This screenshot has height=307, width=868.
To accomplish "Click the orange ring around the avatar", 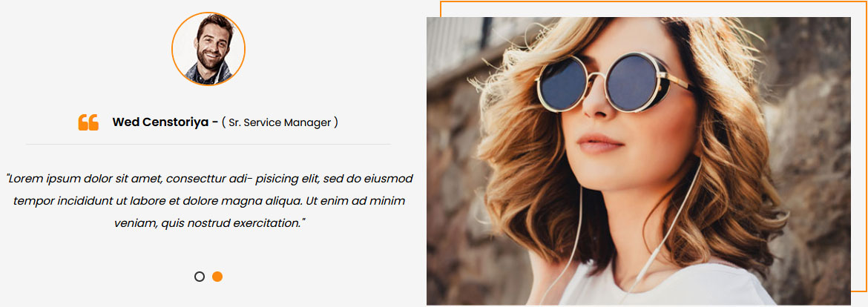I will point(208,13).
